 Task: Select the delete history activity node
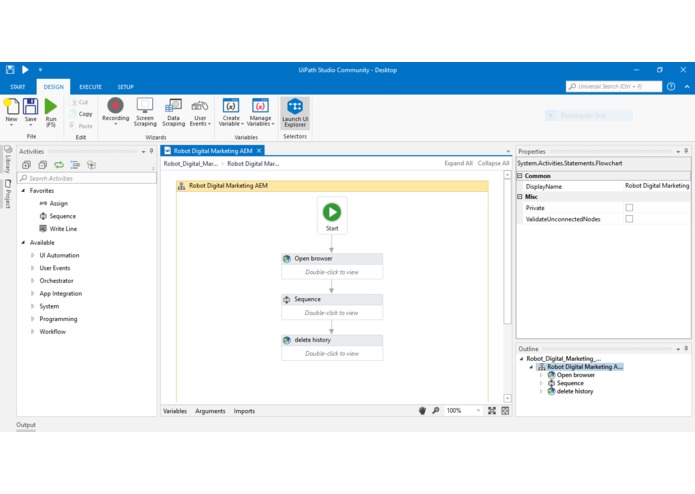point(332,347)
